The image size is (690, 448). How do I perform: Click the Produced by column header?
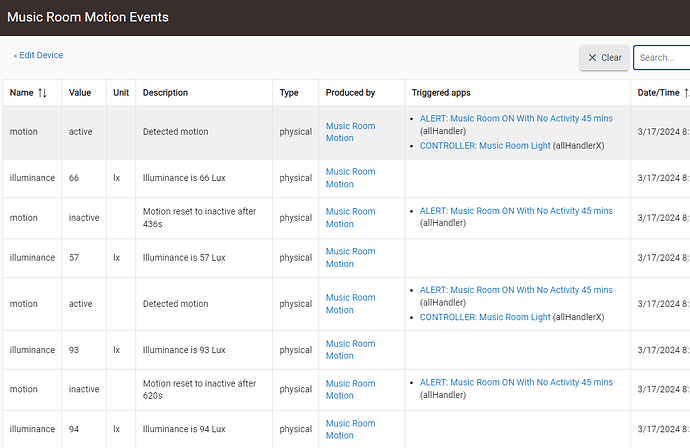350,93
